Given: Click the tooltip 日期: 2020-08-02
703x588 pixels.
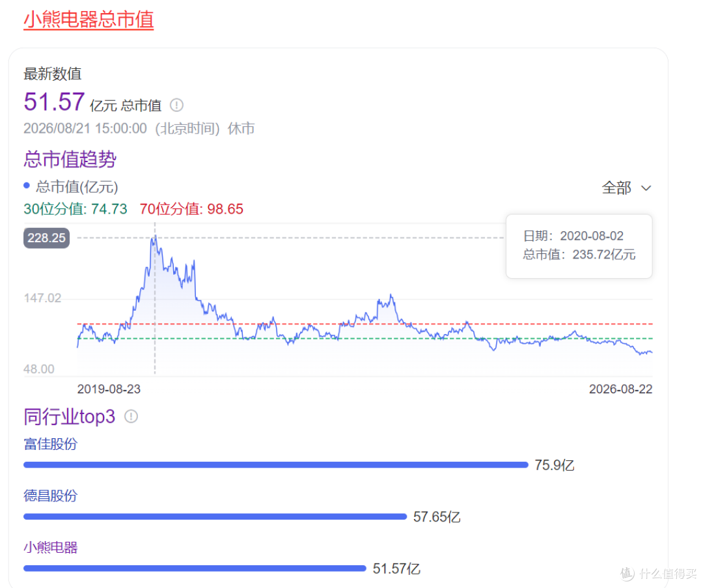Looking at the screenshot, I should coord(573,236).
